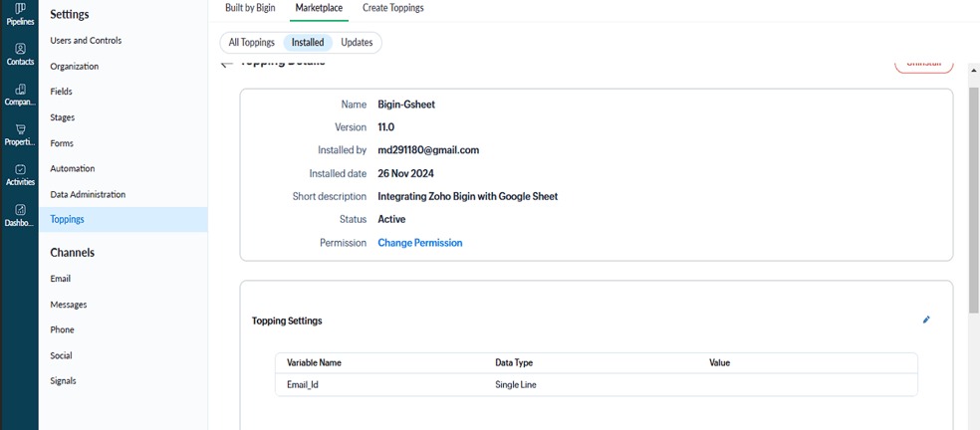Viewport: 980px width, 430px height.
Task: Open the Signals channel settings
Action: pyautogui.click(x=63, y=380)
